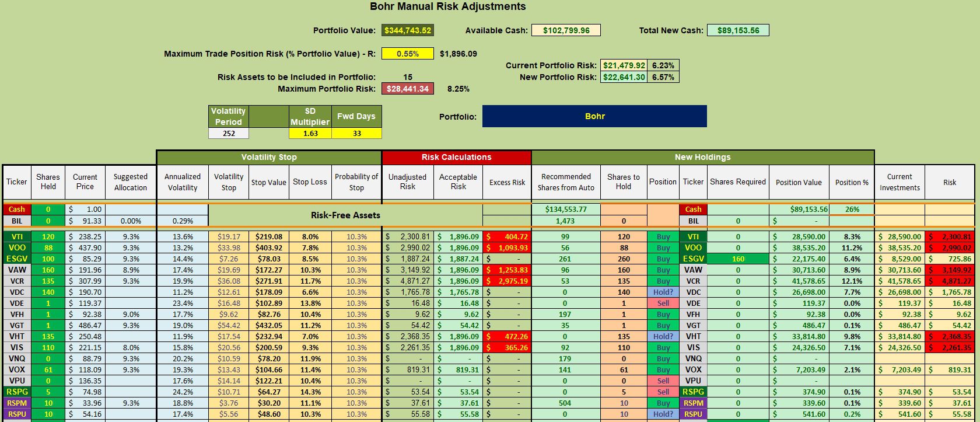This screenshot has height=422, width=980.
Task: Select the Probability of Stop column header
Action: (356, 182)
